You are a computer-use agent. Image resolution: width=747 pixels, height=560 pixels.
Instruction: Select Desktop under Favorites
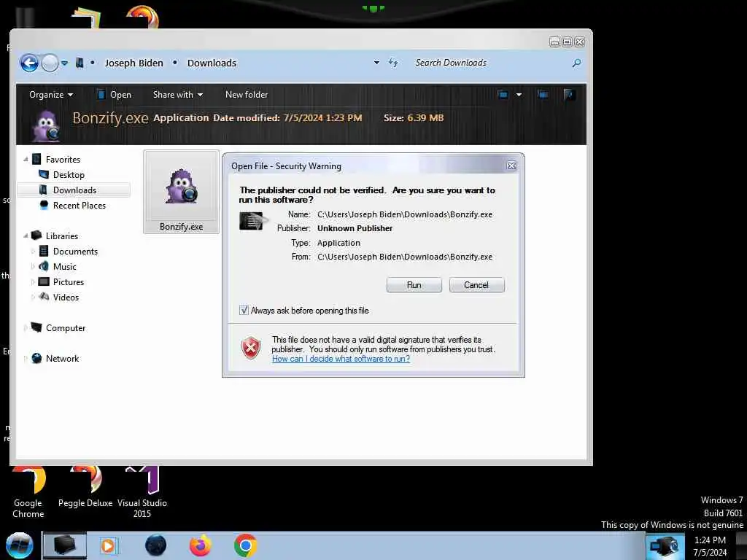point(69,175)
